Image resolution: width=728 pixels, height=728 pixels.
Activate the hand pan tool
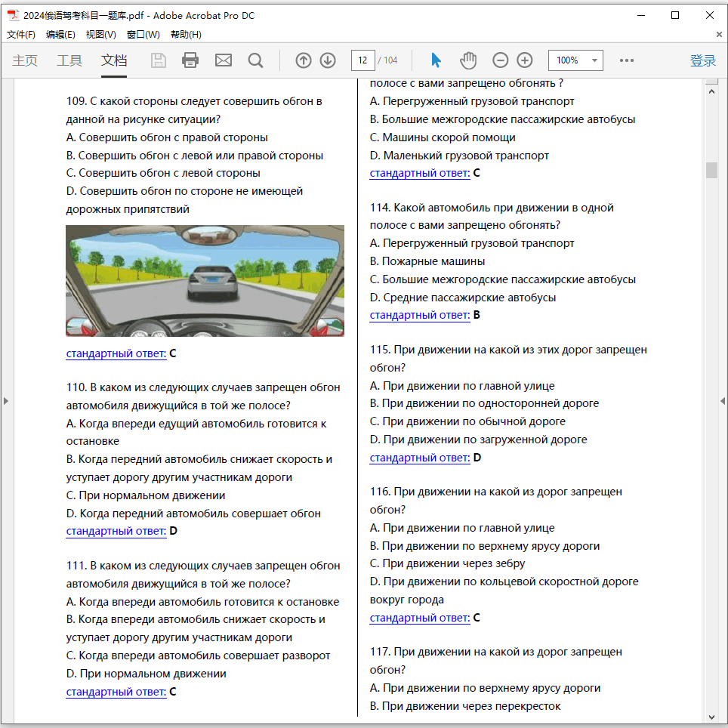[x=469, y=60]
